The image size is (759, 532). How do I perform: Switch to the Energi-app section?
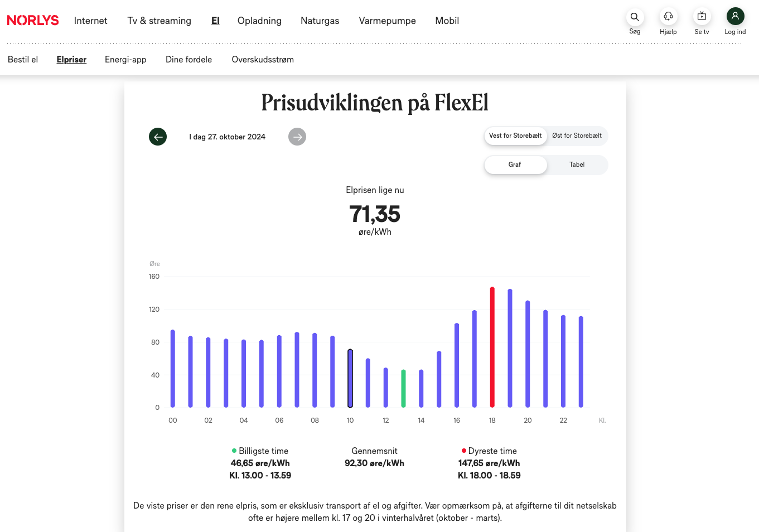pos(125,60)
